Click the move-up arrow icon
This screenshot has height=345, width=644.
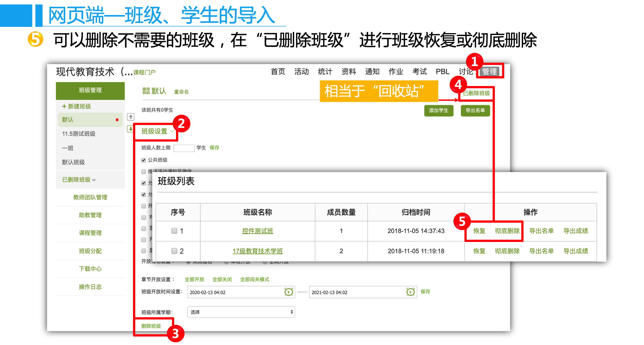[x=131, y=116]
